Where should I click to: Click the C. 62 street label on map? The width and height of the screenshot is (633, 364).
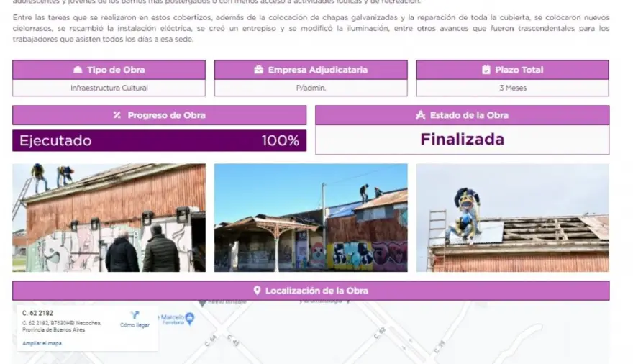pyautogui.click(x=380, y=333)
